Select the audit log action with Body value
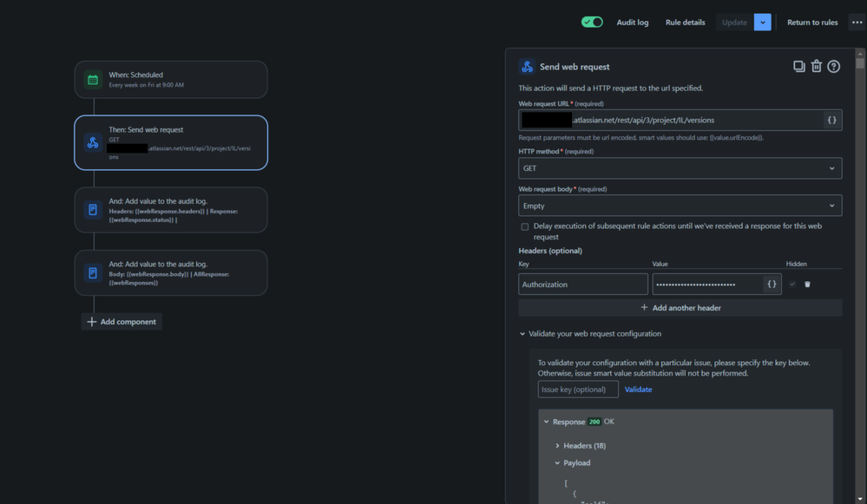Image resolution: width=867 pixels, height=504 pixels. pos(171,273)
